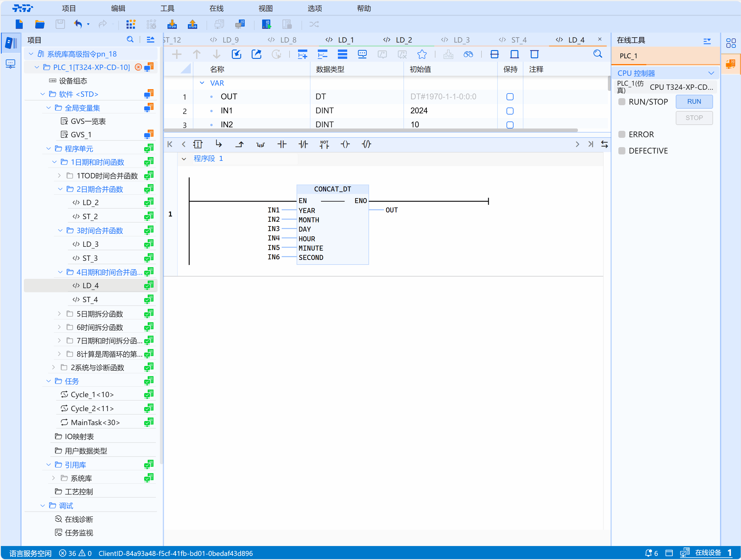Image resolution: width=741 pixels, height=560 pixels.
Task: Enable retention for the OUT variable
Action: point(510,97)
